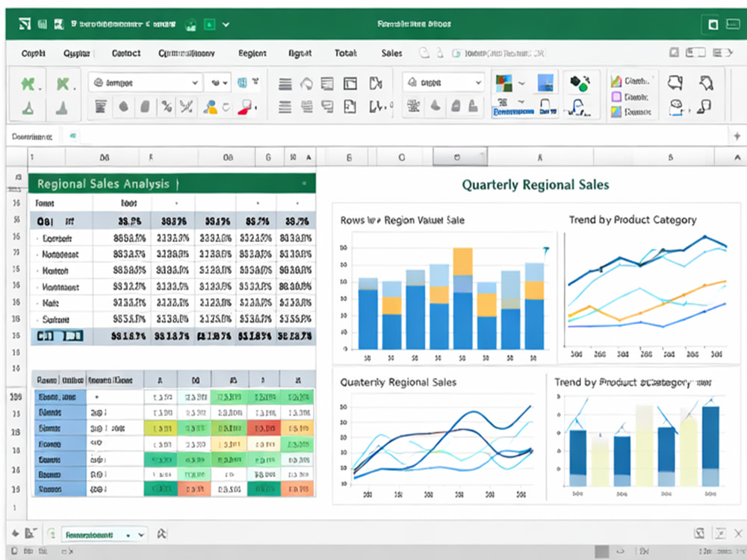Viewport: 747px width, 560px height.
Task: Click the upper horizontal-lines alignment icon
Action: click(x=285, y=84)
